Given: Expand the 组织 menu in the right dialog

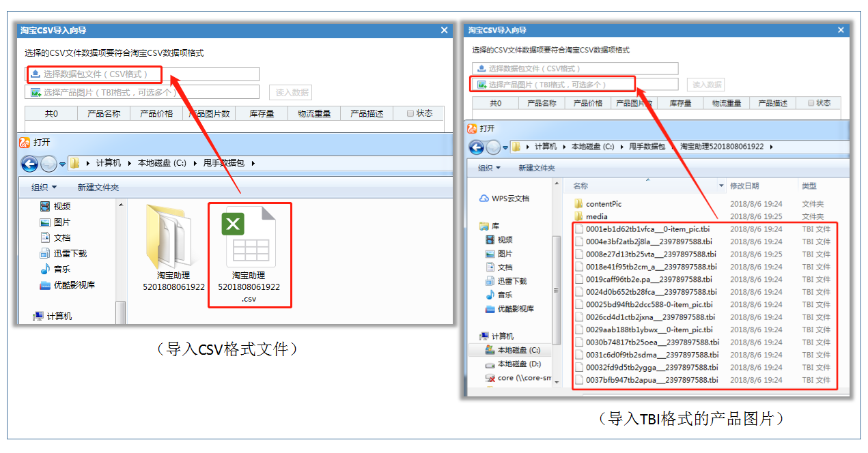Looking at the screenshot, I should pos(489,168).
